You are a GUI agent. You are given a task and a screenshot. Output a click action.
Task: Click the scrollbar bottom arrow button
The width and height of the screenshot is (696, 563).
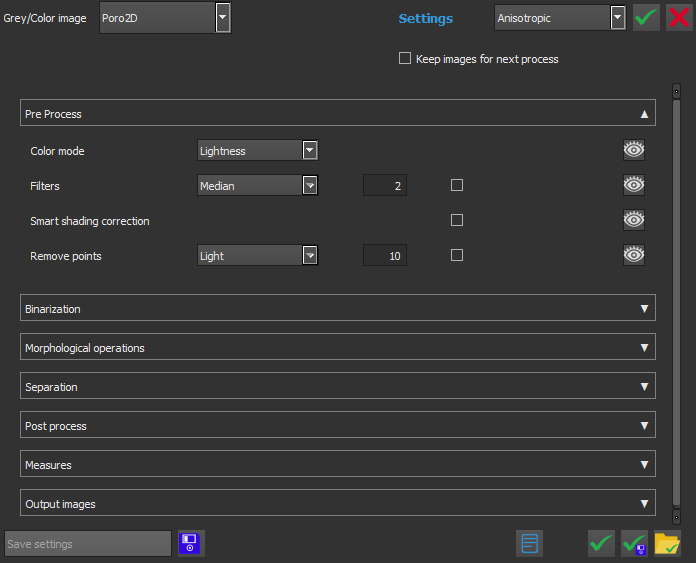coord(676,517)
